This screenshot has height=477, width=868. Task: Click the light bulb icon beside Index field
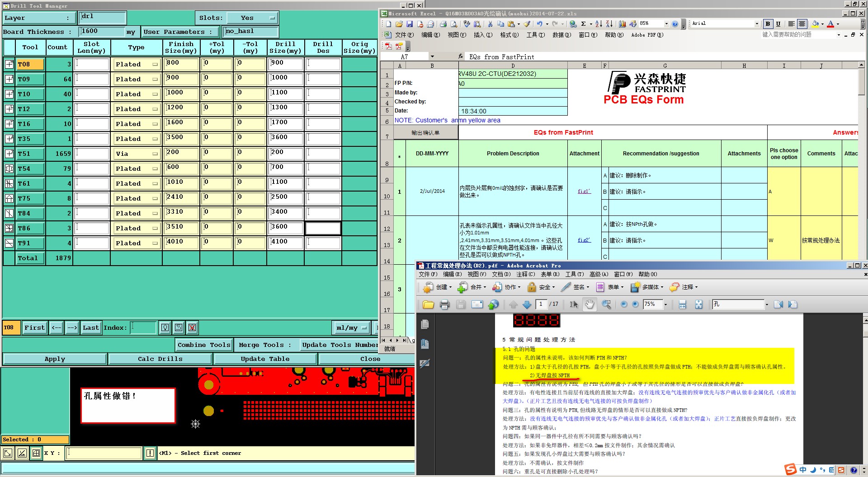coord(165,327)
